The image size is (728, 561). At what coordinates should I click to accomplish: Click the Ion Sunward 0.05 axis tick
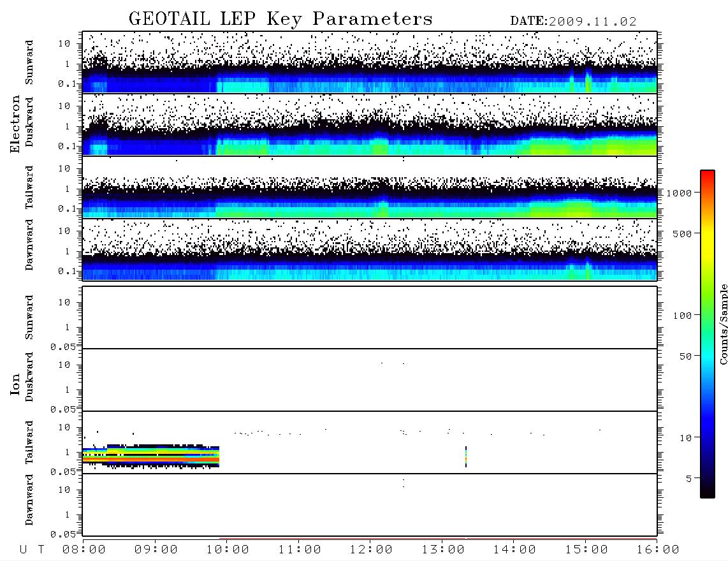coord(62,347)
